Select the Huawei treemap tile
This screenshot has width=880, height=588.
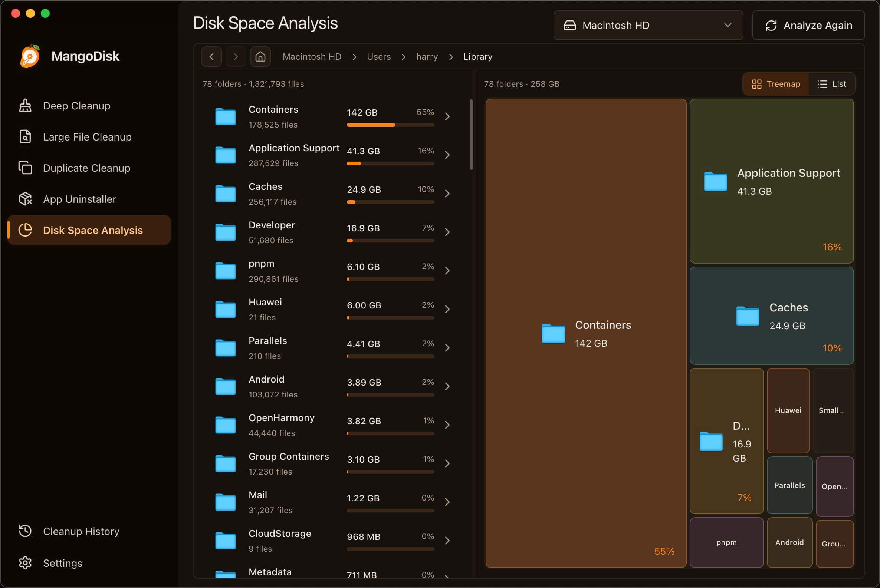788,411
